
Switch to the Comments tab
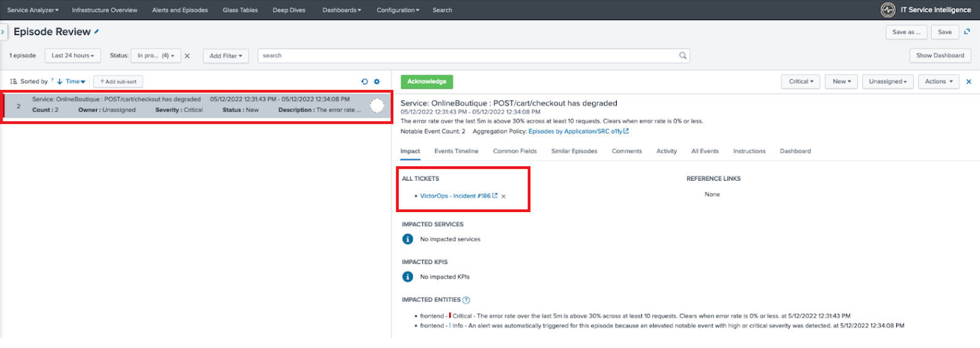click(627, 151)
